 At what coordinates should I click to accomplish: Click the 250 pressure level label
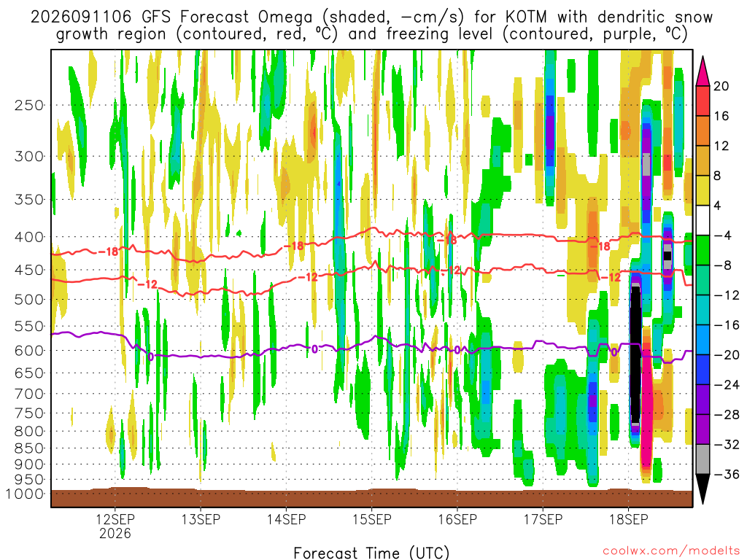pyautogui.click(x=29, y=105)
